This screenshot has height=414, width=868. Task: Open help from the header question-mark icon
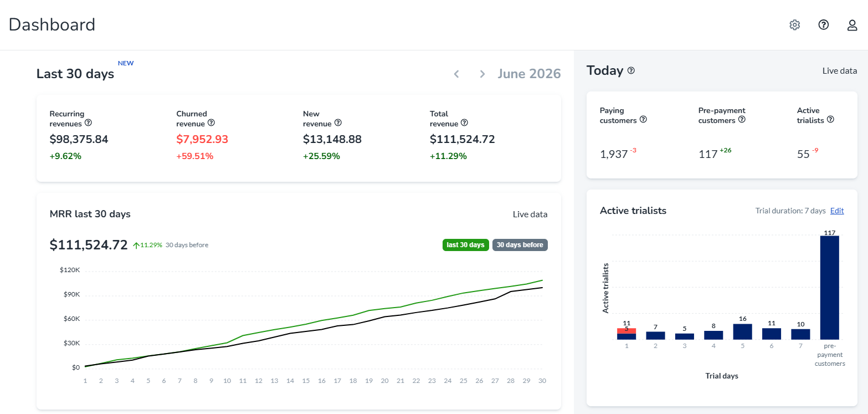824,25
